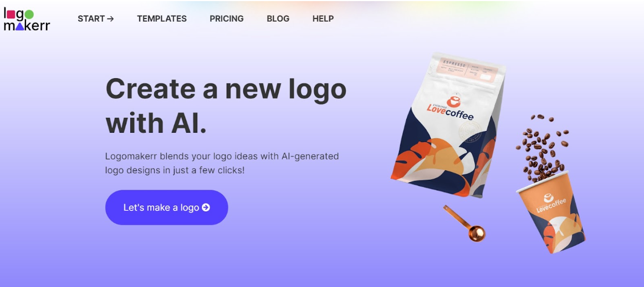Click the Create a new logo heading
The image size is (644, 287).
[x=226, y=106]
